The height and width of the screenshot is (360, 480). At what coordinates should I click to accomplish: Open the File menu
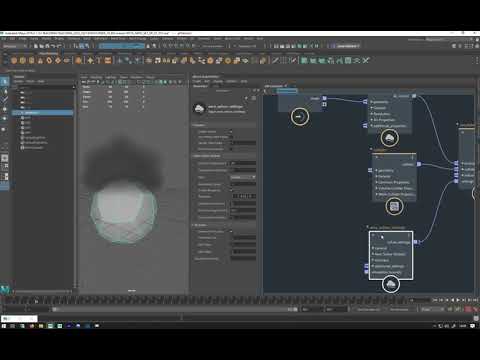(4, 39)
